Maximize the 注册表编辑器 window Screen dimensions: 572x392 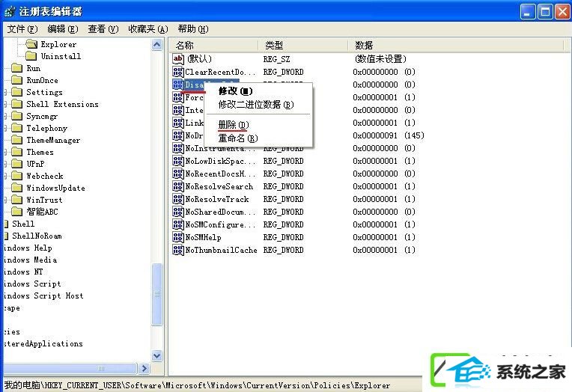pyautogui.click(x=545, y=12)
